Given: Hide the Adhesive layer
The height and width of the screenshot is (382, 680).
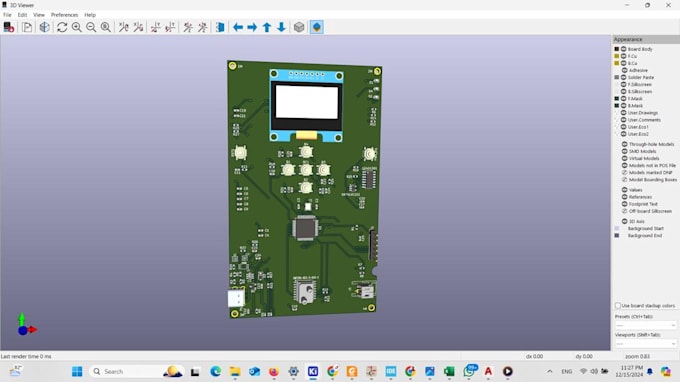Looking at the screenshot, I should click(x=624, y=70).
